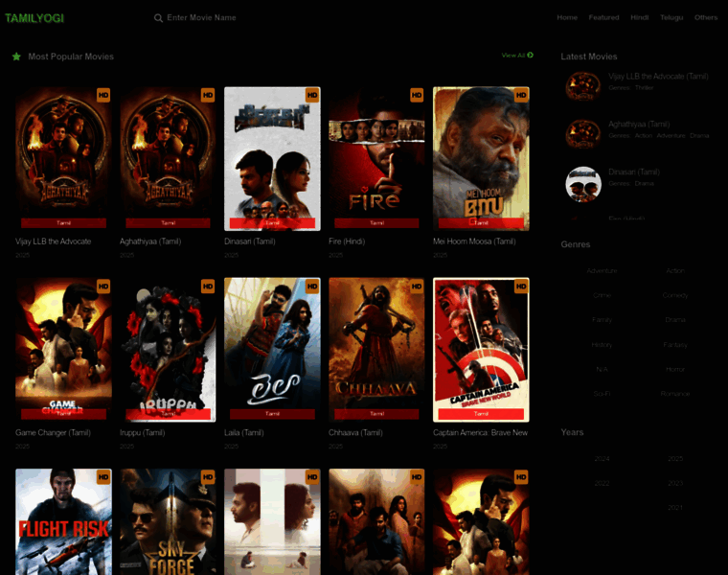Click the Thriller genre tag under Vijay LLB

tap(644, 88)
